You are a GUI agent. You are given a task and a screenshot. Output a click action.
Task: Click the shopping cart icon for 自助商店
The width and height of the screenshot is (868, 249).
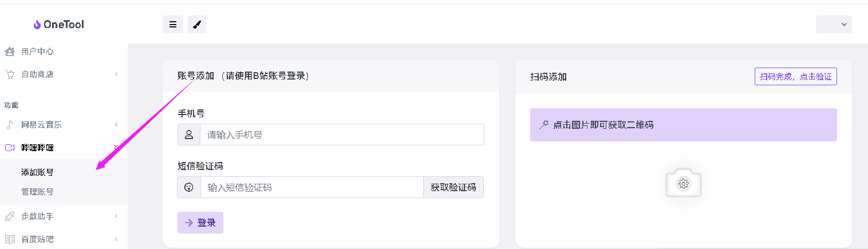pos(10,74)
